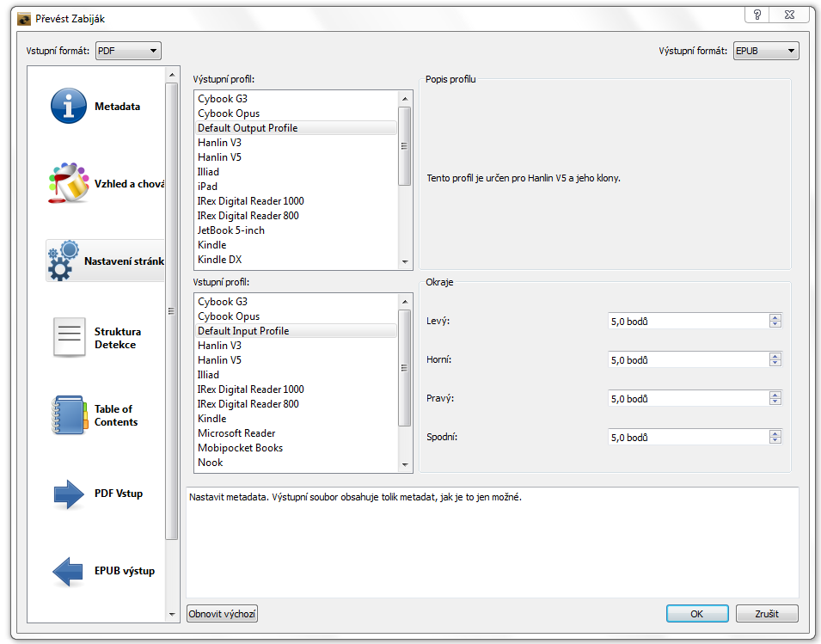Click down arrow of the sidebar scrollbar

coord(172,615)
